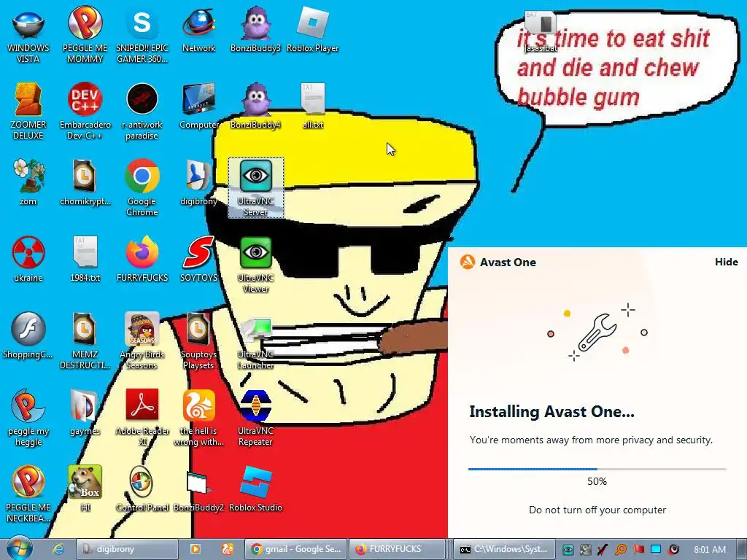Click the 8:01 AM clock
Screen dimensions: 747x560
pyautogui.click(x=709, y=550)
